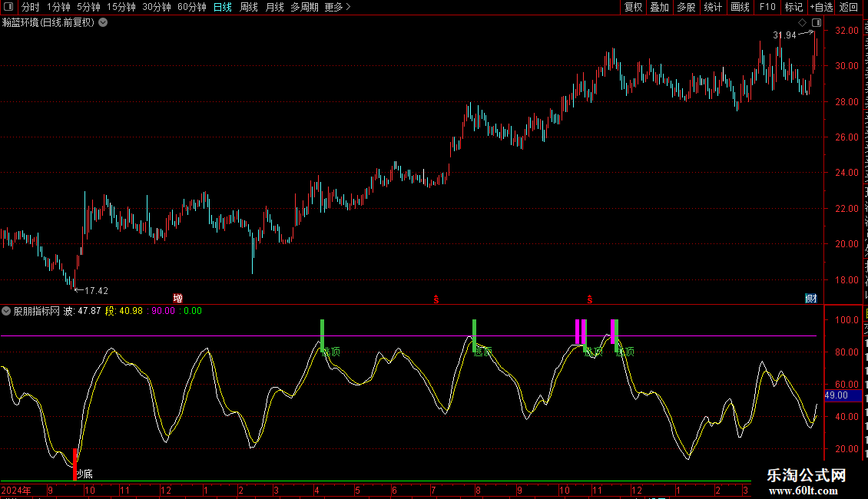The width and height of the screenshot is (868, 499).
Task: Switch to 30分钟 timeframe
Action: 156,7
